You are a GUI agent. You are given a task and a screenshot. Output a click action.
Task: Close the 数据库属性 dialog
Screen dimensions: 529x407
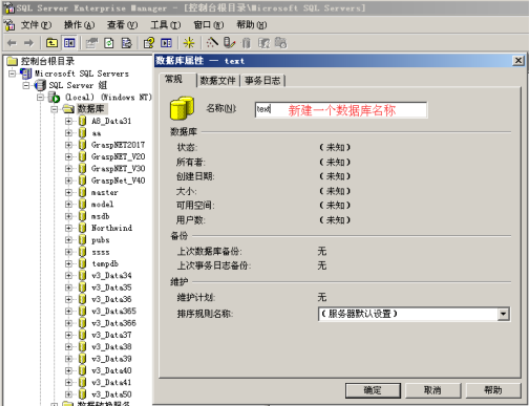coord(518,61)
